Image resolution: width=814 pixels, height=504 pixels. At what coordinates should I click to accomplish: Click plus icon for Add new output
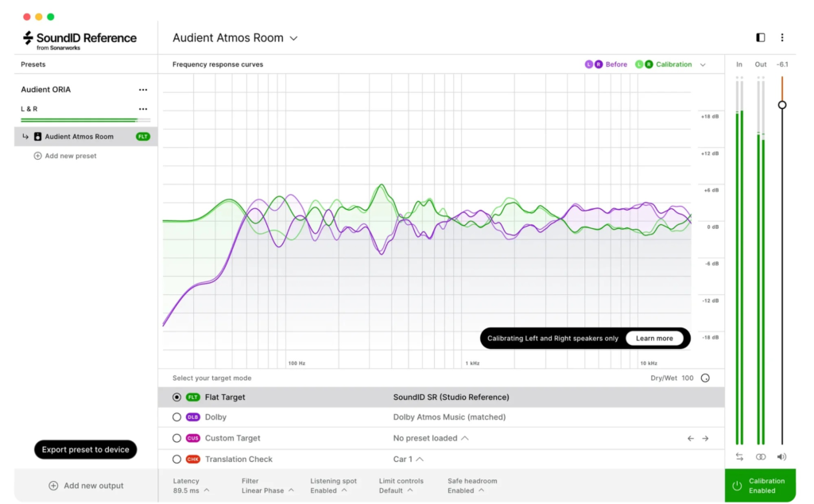53,486
